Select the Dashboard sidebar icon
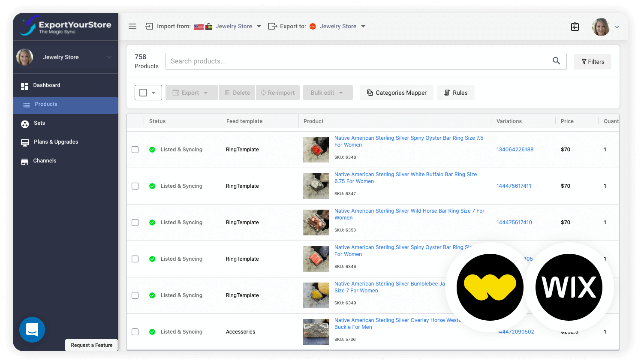 pyautogui.click(x=24, y=85)
